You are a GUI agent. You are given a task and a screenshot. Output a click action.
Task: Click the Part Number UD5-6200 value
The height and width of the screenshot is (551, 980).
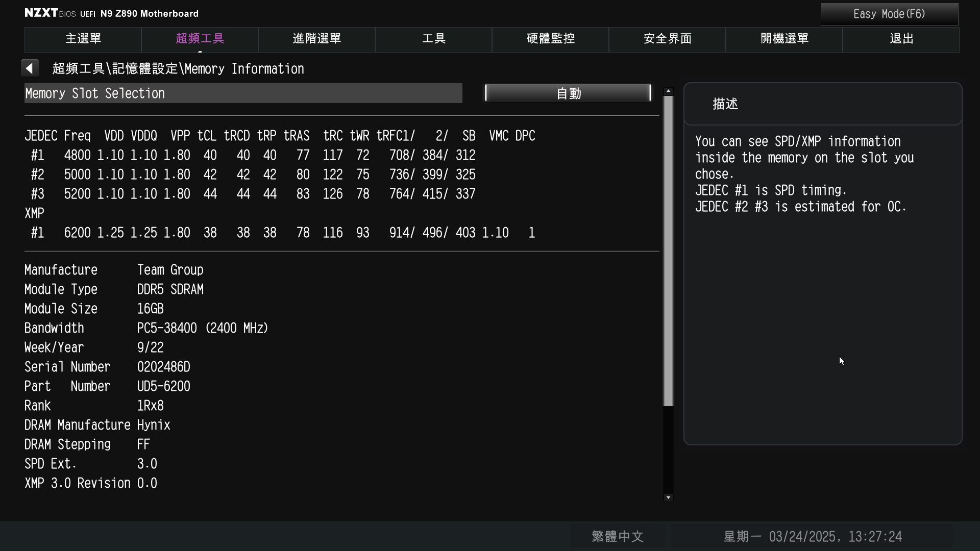163,386
